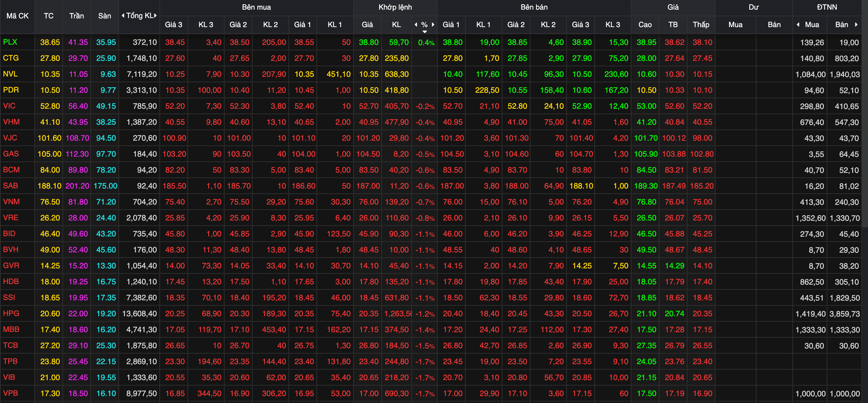
Task: Click SAB ceiling price 201.20
Action: tap(77, 186)
